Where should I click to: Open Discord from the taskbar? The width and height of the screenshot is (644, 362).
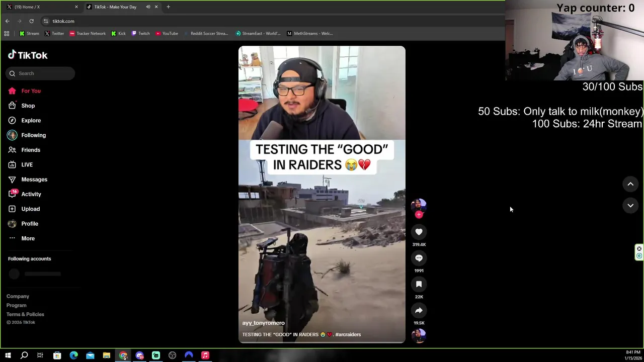pyautogui.click(x=139, y=355)
